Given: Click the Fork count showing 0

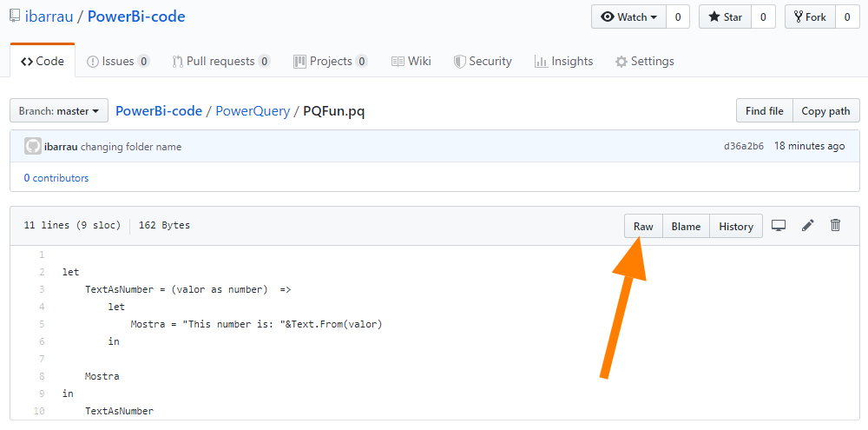Looking at the screenshot, I should click(847, 17).
